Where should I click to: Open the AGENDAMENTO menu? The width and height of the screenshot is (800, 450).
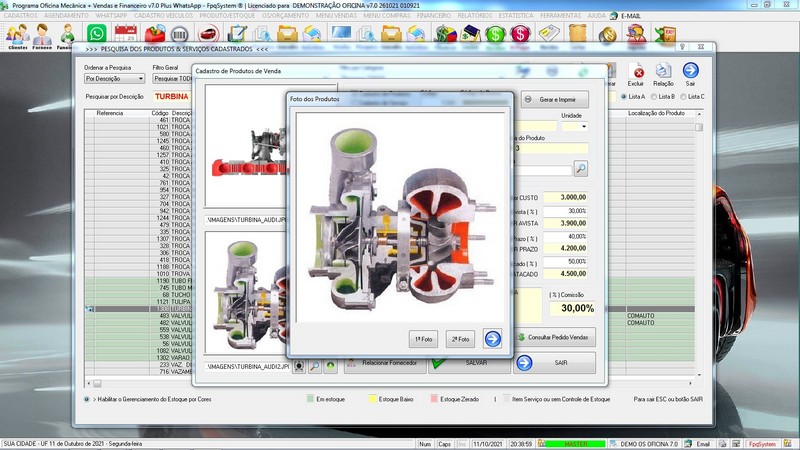tap(66, 16)
